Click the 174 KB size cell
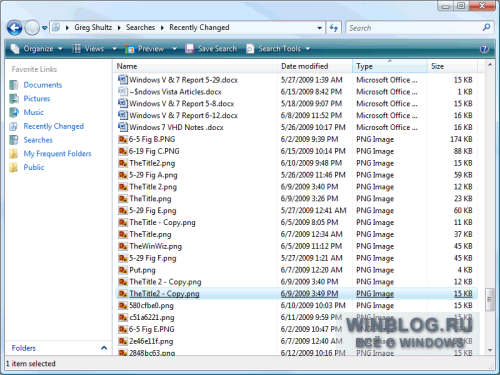This screenshot has width=500, height=375. pos(461,139)
